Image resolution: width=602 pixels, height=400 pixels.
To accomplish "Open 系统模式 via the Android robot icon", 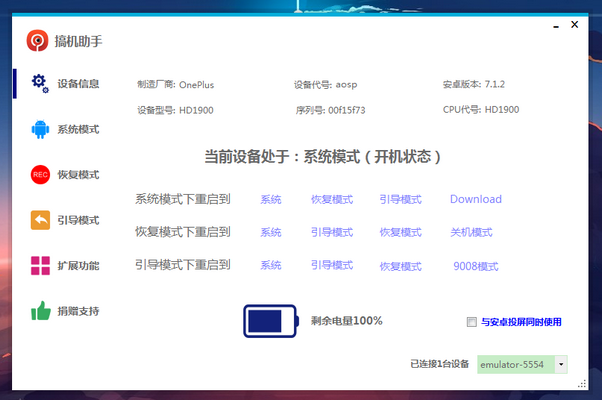I will tap(40, 129).
